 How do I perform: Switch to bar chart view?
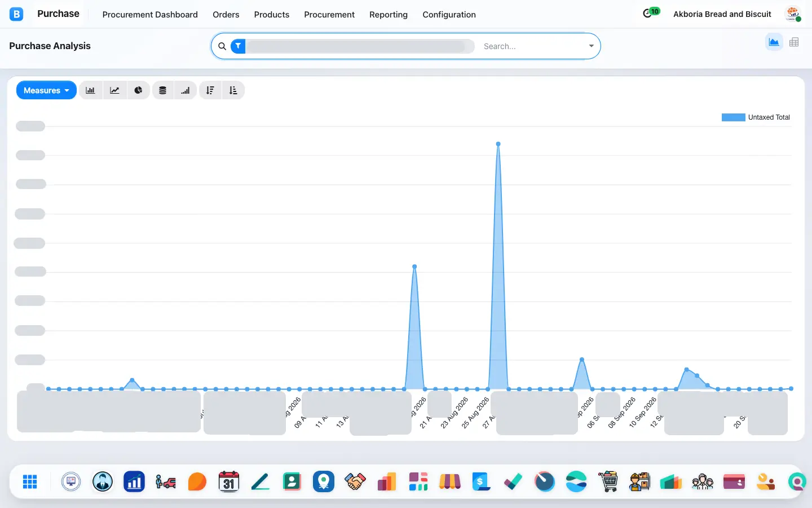pos(90,90)
